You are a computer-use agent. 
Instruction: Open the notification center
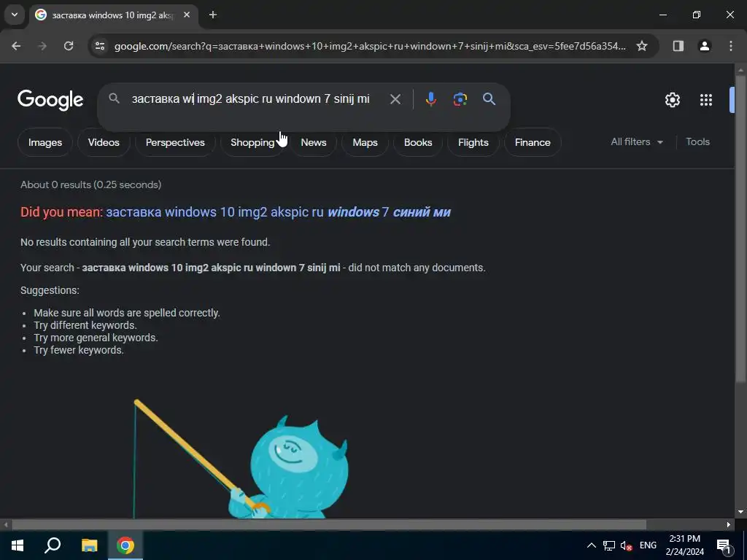(x=724, y=545)
